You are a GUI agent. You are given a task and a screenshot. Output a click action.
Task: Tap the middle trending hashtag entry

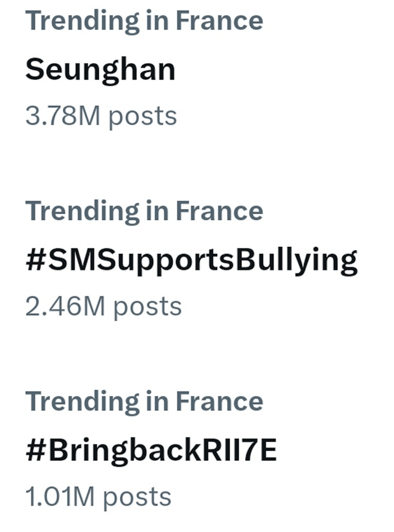pyautogui.click(x=191, y=260)
